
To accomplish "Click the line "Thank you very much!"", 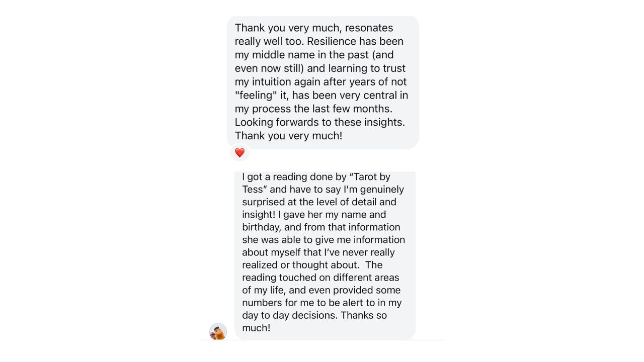I will [x=288, y=136].
